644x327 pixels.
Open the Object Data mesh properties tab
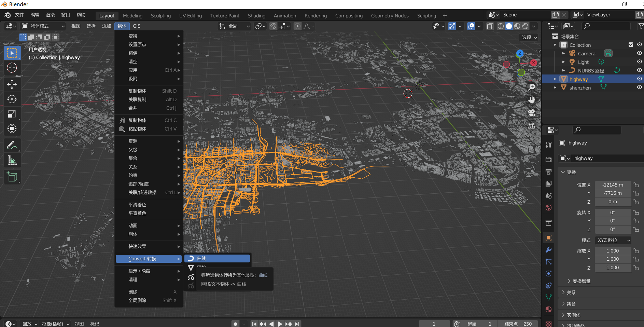tap(548, 297)
